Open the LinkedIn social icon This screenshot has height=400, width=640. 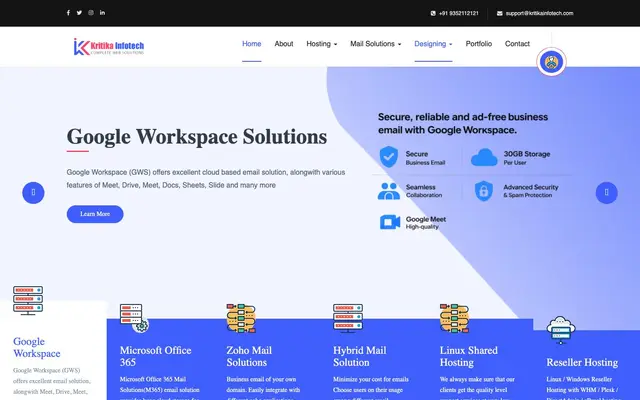pyautogui.click(x=102, y=13)
